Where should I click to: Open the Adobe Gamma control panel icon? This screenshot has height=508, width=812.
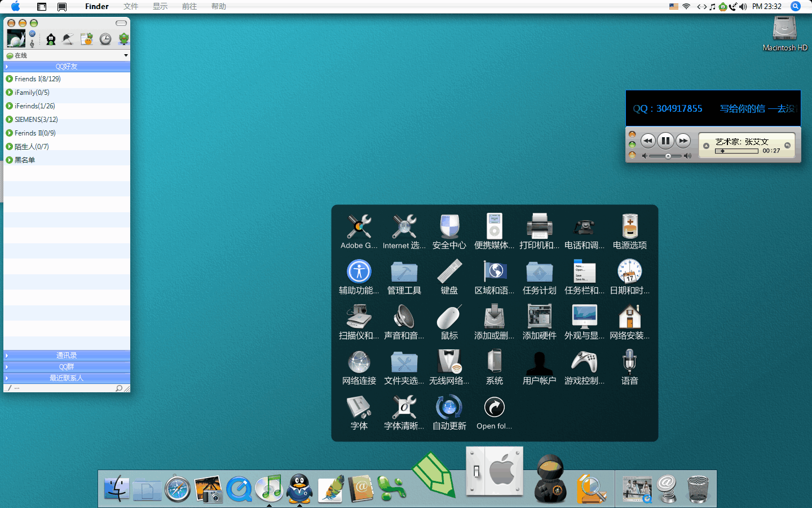359,227
